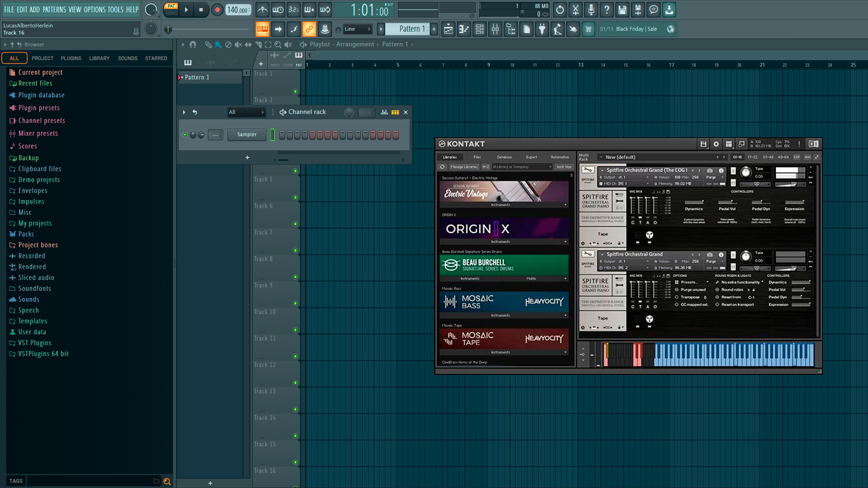Screen dimensions: 868x488
Task: Open channel rack All filter dropdown
Action: tap(247, 112)
